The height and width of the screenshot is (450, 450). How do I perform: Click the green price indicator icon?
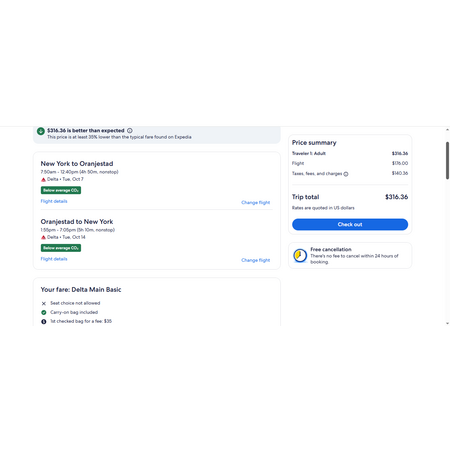41,131
